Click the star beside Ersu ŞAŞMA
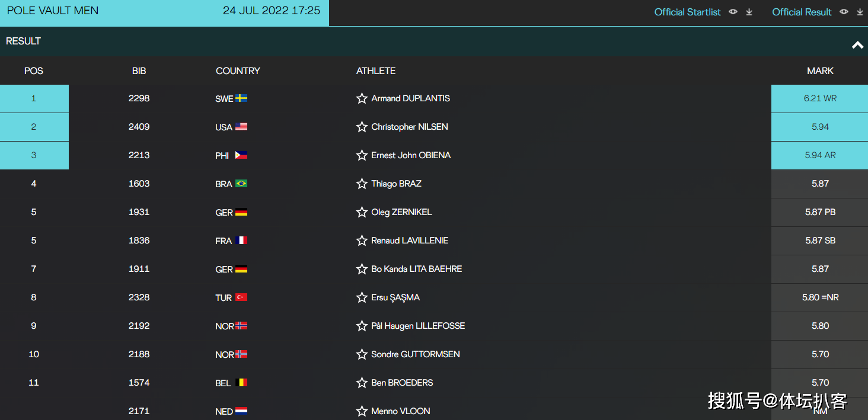The height and width of the screenshot is (420, 868). pos(362,297)
